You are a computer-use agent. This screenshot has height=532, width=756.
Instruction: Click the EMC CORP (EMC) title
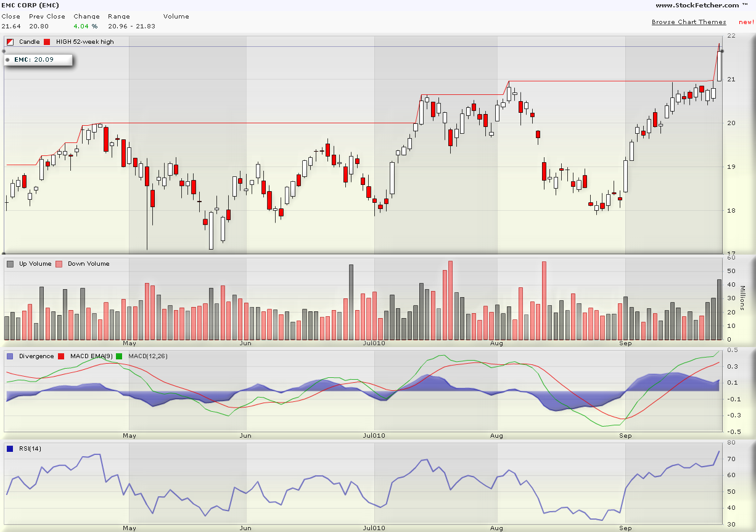coord(30,6)
